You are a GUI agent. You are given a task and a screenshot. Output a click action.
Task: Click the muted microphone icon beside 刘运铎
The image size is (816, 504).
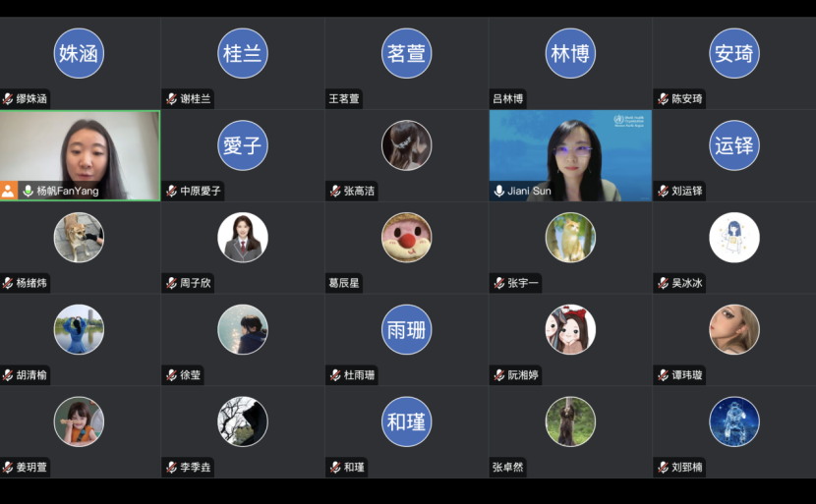pos(663,191)
